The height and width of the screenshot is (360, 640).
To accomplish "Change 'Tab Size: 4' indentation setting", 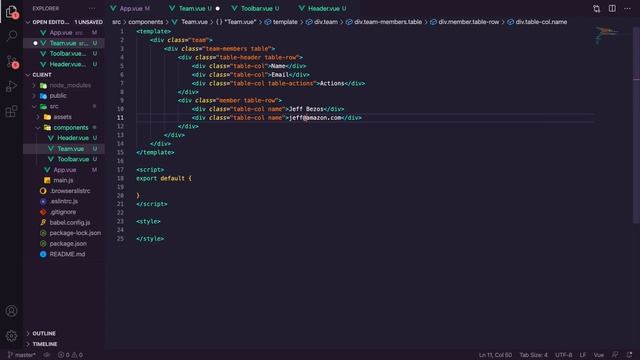I will [x=533, y=355].
